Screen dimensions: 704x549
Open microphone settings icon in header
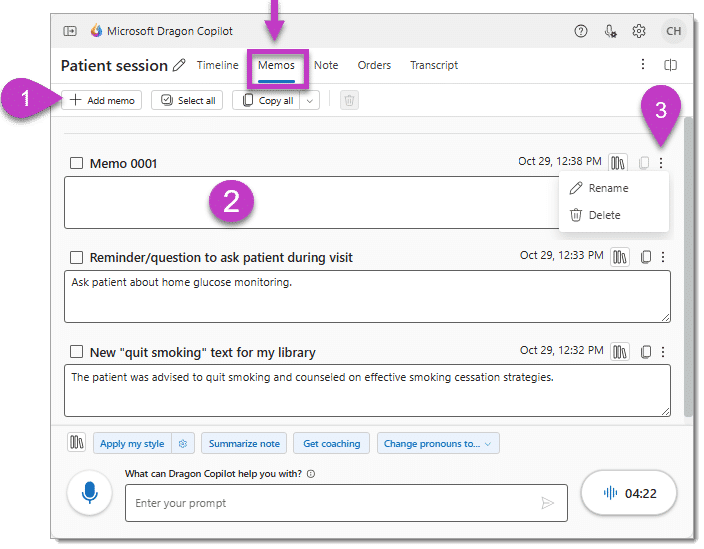[610, 31]
